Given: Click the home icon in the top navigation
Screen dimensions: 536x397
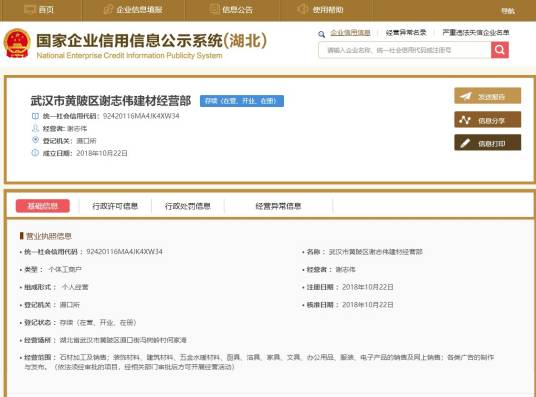Looking at the screenshot, I should click(x=30, y=9).
